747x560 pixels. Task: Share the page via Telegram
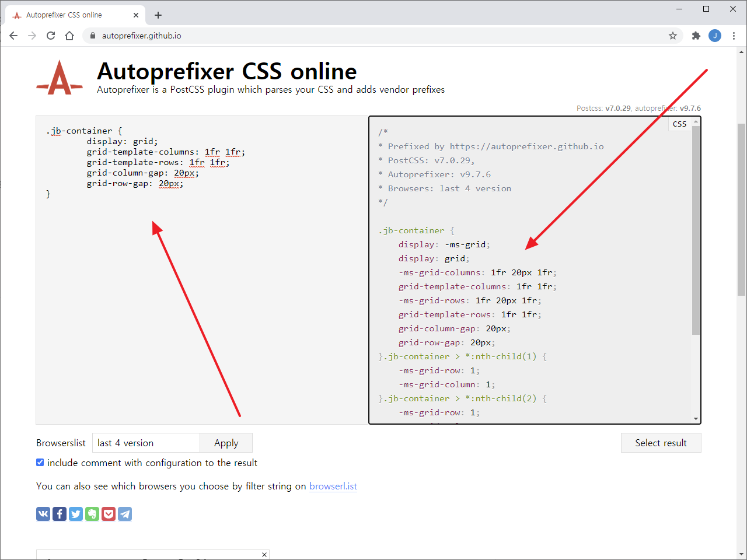coord(125,514)
